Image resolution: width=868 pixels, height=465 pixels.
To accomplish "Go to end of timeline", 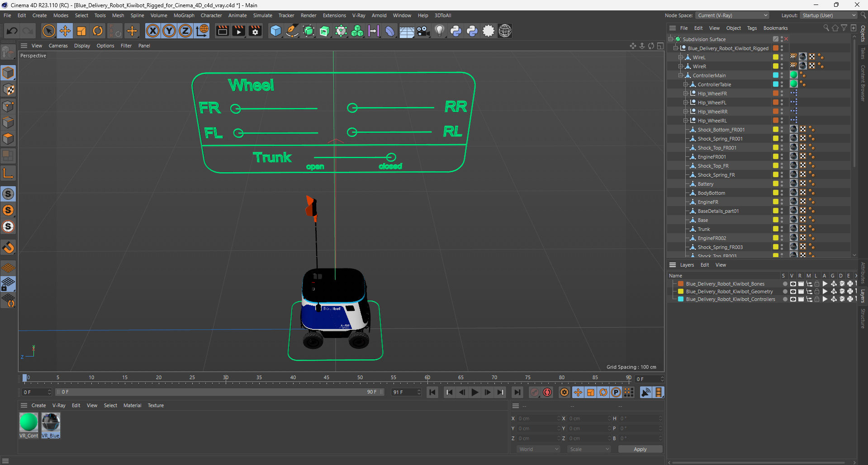I will (x=517, y=392).
